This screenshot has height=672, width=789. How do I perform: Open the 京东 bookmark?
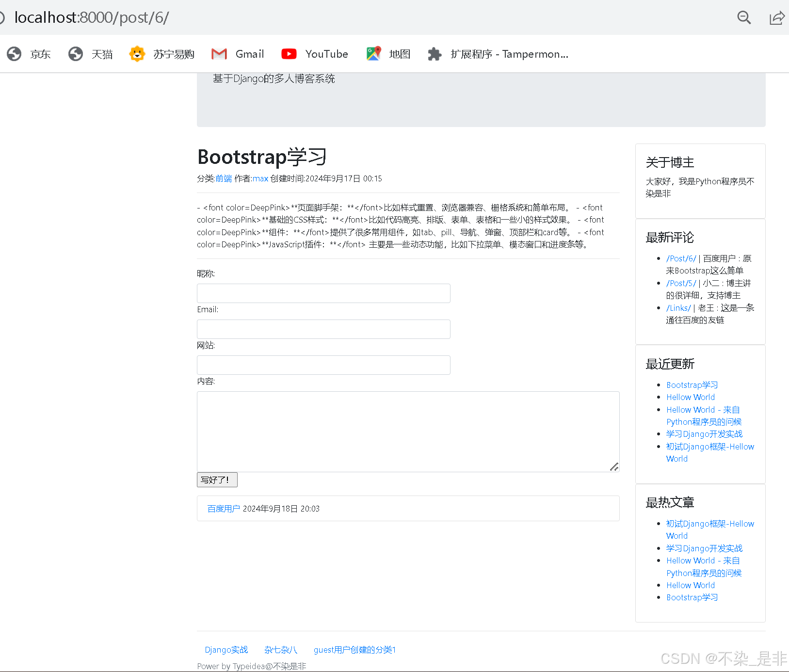click(29, 54)
